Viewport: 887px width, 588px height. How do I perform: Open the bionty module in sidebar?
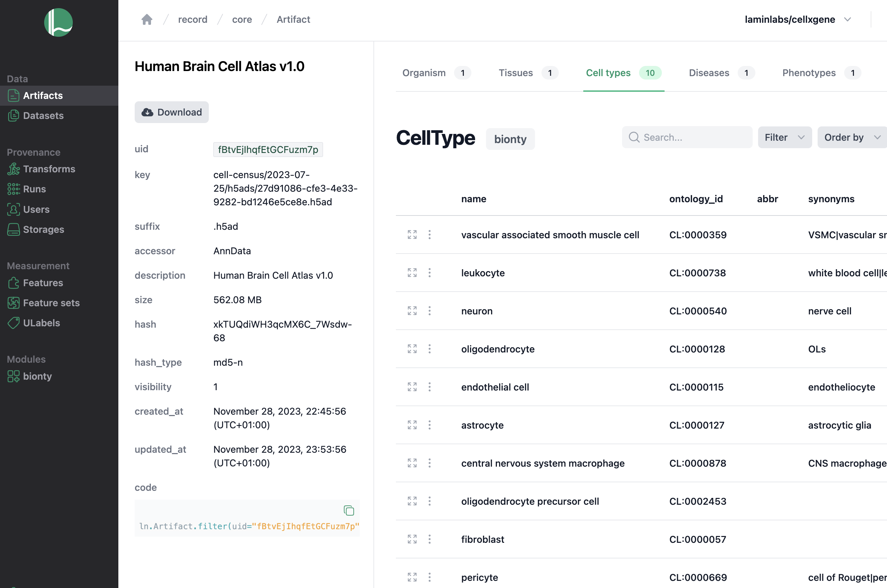(x=37, y=376)
